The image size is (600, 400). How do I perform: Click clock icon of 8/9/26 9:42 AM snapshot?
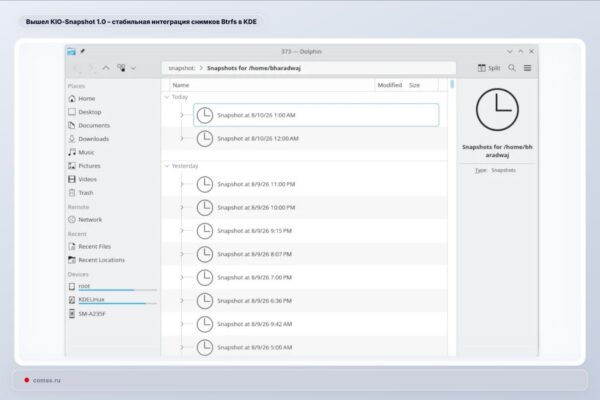[205, 325]
